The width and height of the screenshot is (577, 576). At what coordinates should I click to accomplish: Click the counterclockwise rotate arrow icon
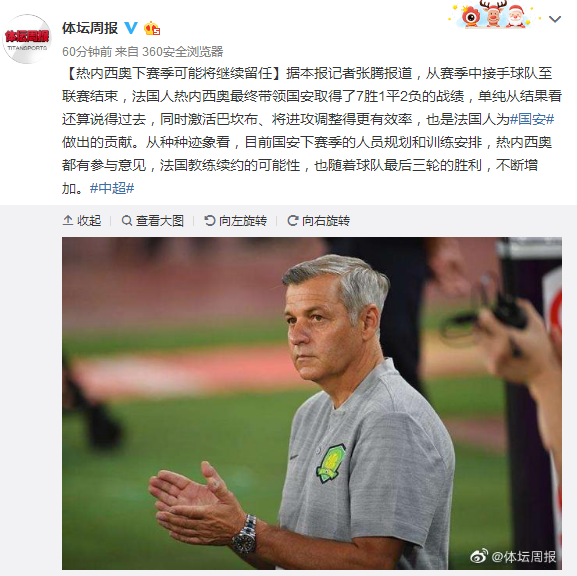(x=209, y=220)
